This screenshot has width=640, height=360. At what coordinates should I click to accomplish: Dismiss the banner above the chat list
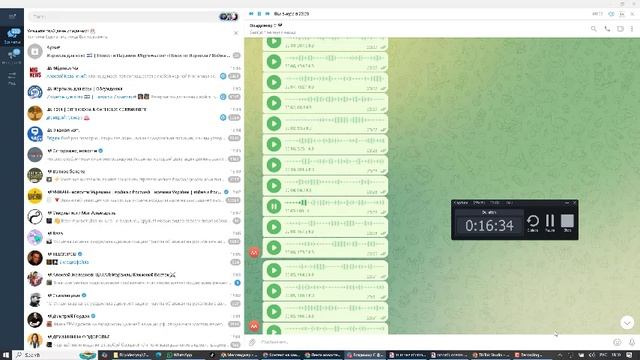pyautogui.click(x=236, y=33)
